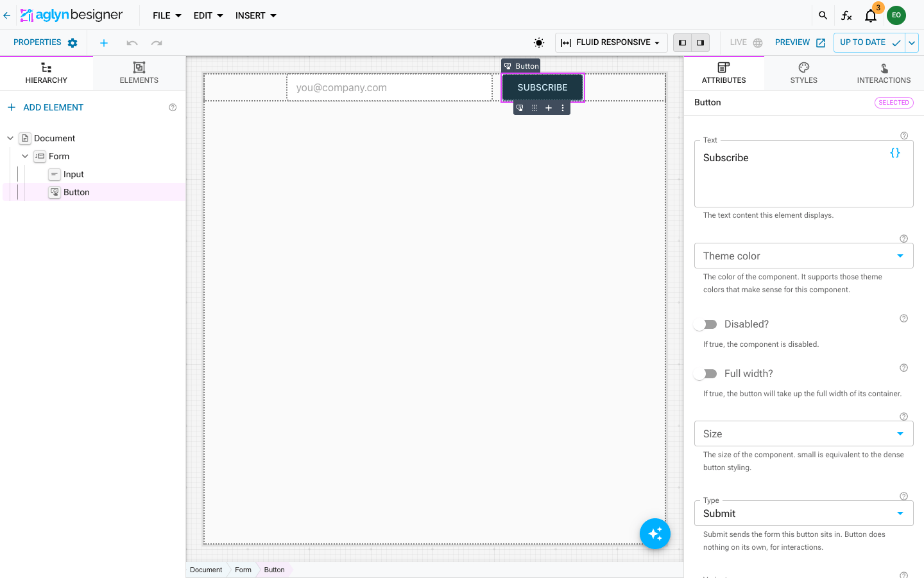Open the three-dot menu on button toolbar
This screenshot has width=924, height=578.
563,108
